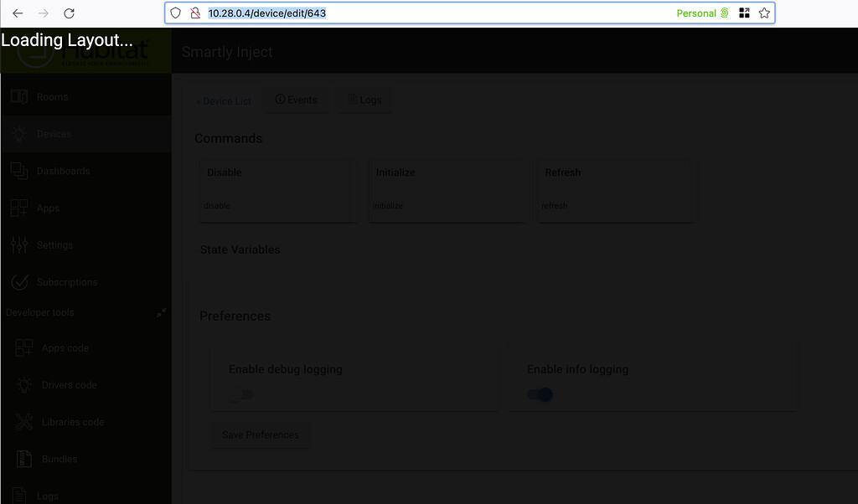The height and width of the screenshot is (504, 858).
Task: Disable the debug logging toggle
Action: tap(241, 394)
